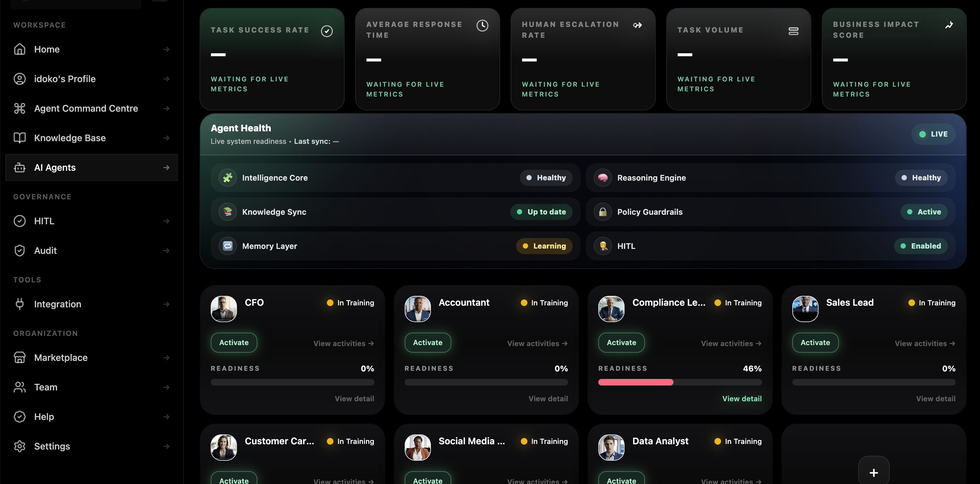980x484 pixels.
Task: Open the Agent Command Centre page
Action: [91, 108]
